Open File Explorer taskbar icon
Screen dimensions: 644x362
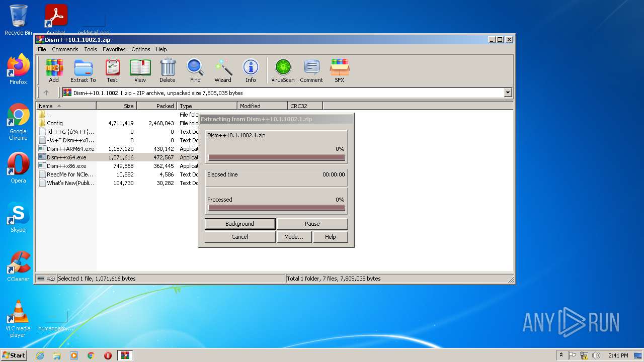click(57, 355)
